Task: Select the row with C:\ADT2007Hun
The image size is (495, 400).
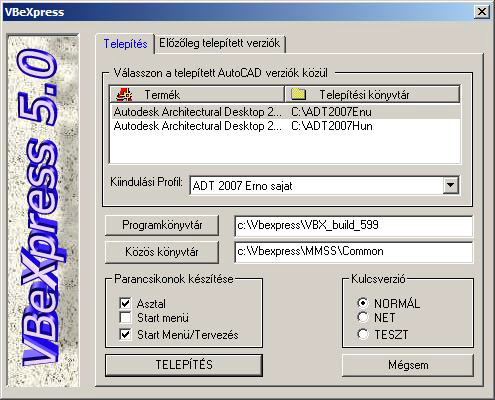Action: [285, 126]
